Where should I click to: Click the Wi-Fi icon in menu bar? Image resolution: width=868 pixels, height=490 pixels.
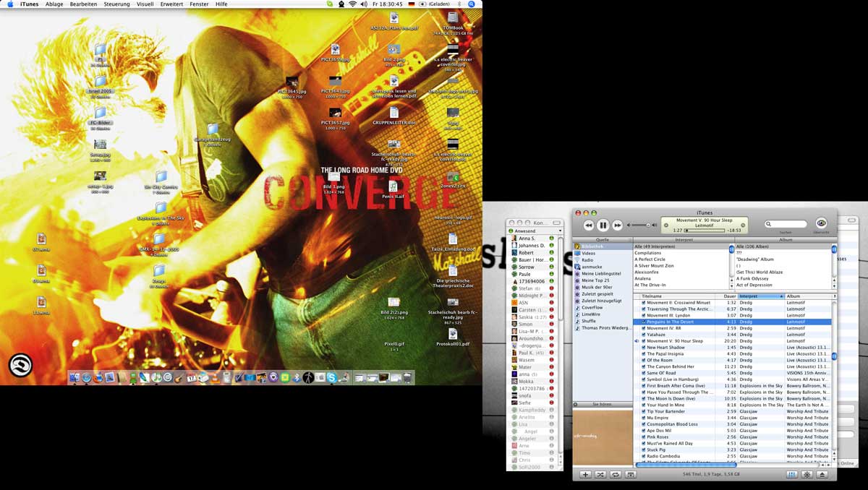pyautogui.click(x=353, y=4)
